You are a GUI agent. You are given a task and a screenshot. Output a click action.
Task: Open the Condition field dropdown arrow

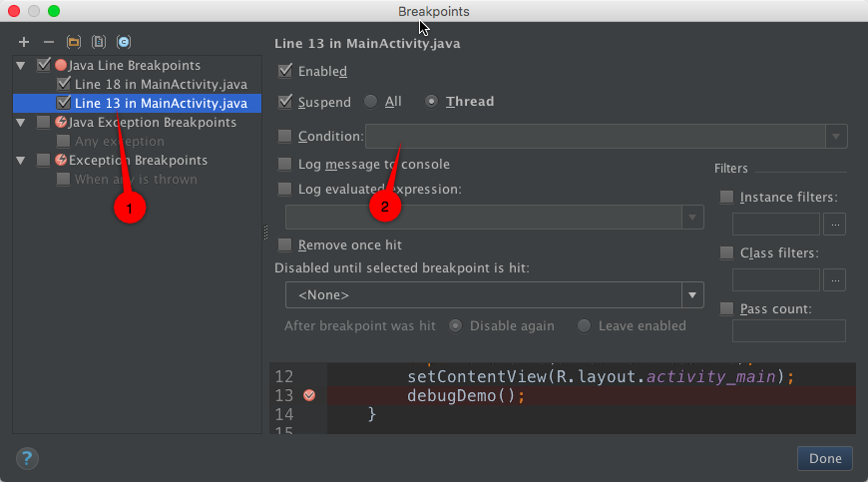pyautogui.click(x=836, y=136)
